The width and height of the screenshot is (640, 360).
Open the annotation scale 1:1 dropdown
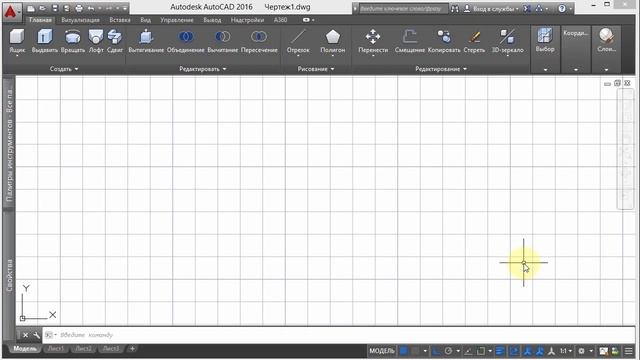pyautogui.click(x=566, y=351)
